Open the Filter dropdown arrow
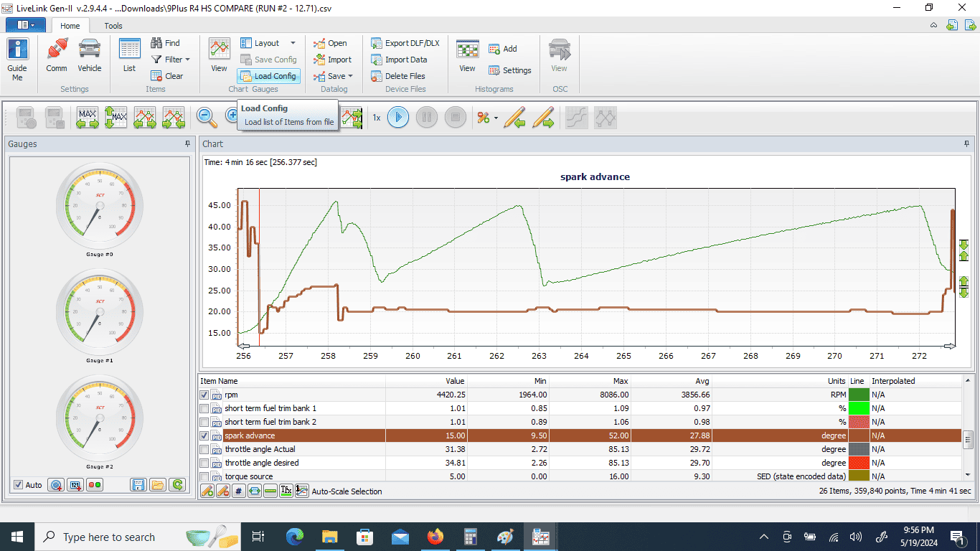 click(188, 60)
